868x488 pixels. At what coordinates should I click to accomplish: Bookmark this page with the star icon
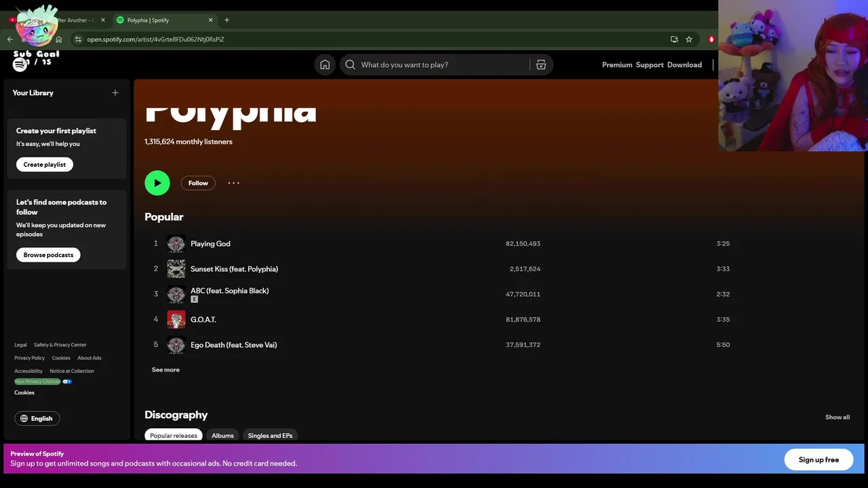pos(689,39)
